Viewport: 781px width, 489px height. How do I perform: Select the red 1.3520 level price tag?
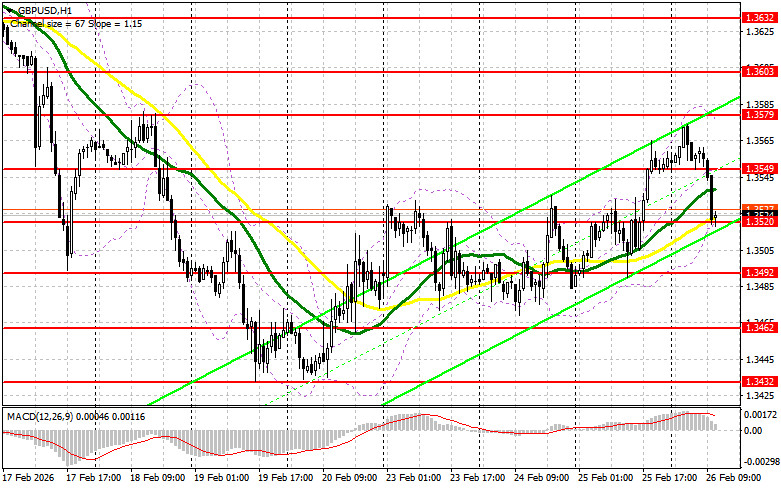click(759, 222)
